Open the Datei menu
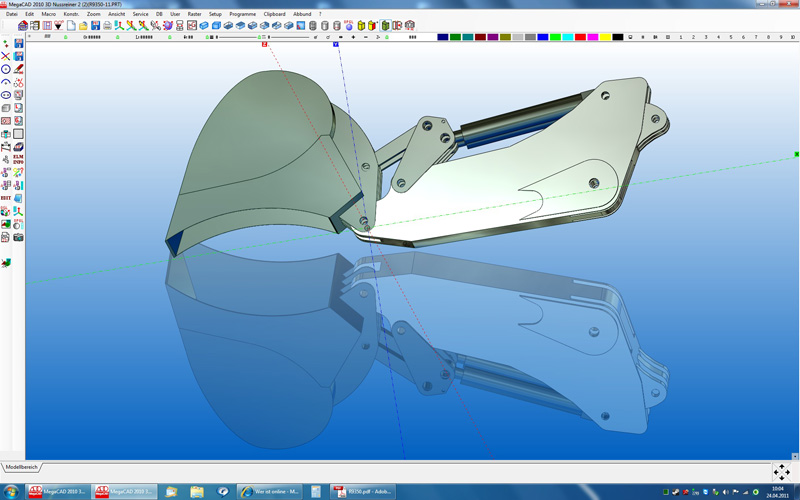Image resolution: width=800 pixels, height=500 pixels. [x=11, y=14]
